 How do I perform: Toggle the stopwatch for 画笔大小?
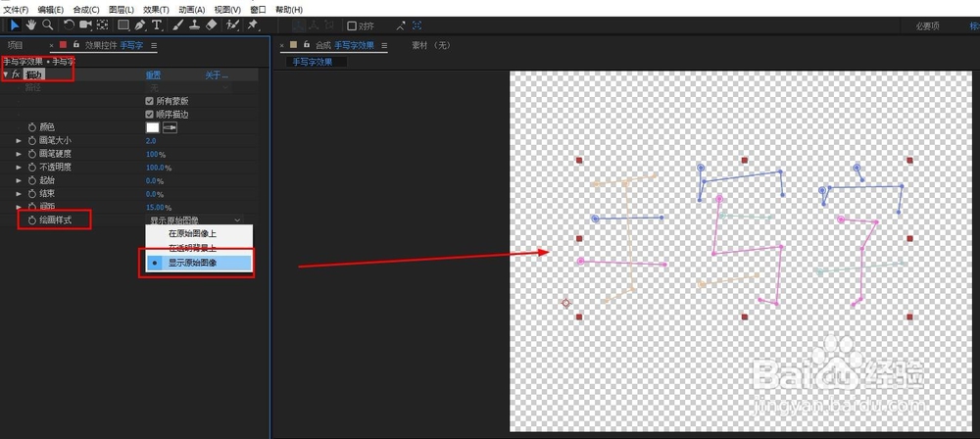tap(32, 141)
